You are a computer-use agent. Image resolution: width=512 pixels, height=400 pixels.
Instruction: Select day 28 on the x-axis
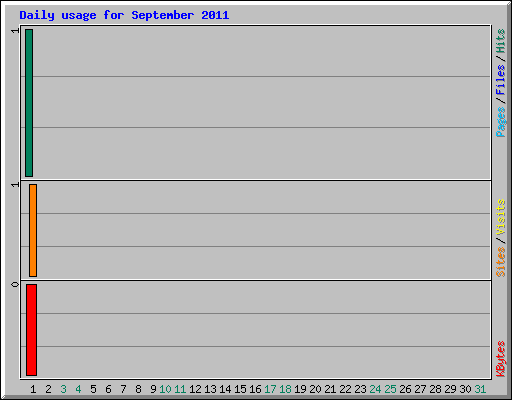[x=435, y=389]
